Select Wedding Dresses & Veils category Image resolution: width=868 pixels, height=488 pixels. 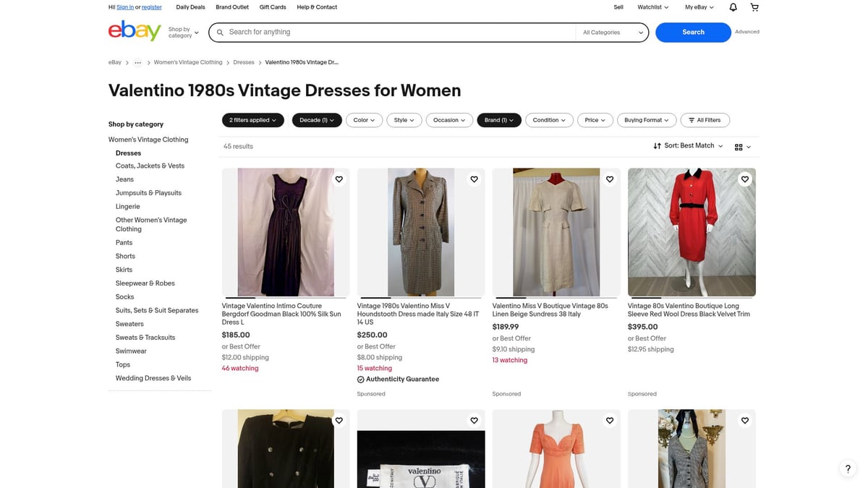click(153, 378)
